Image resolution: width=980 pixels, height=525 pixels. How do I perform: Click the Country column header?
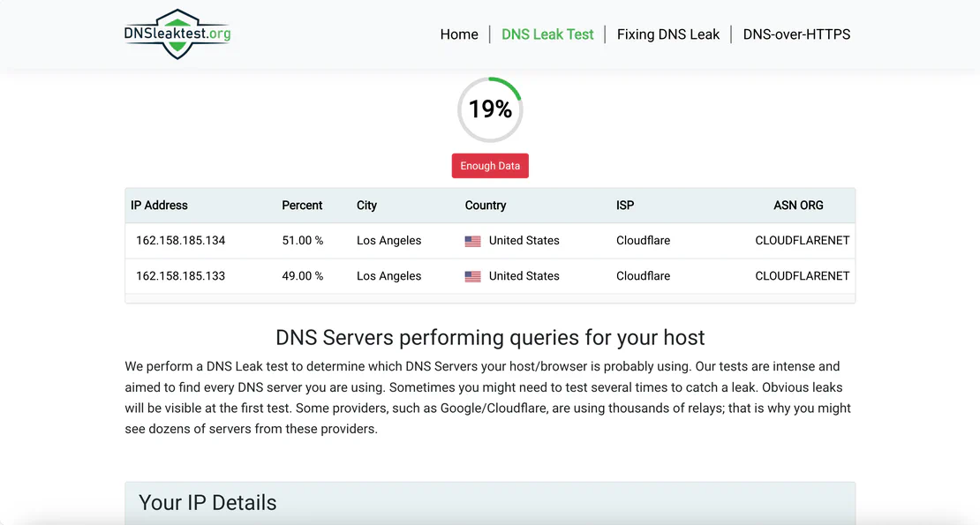[486, 206]
